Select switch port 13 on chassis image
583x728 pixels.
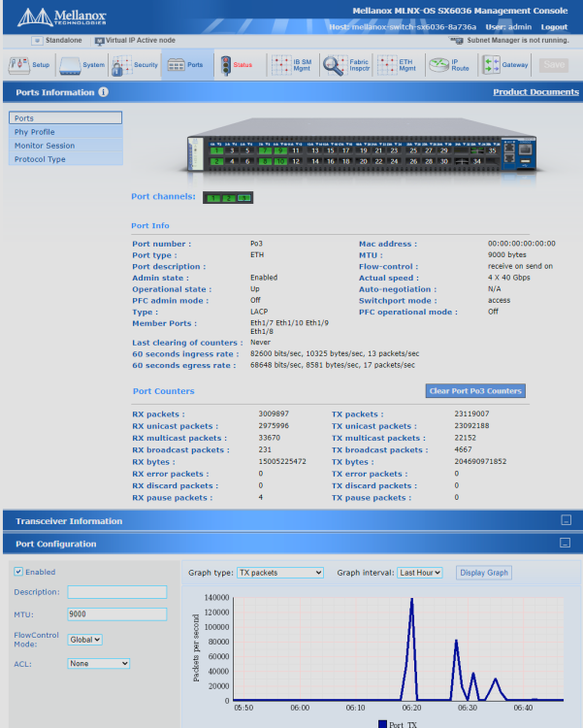[x=315, y=150]
